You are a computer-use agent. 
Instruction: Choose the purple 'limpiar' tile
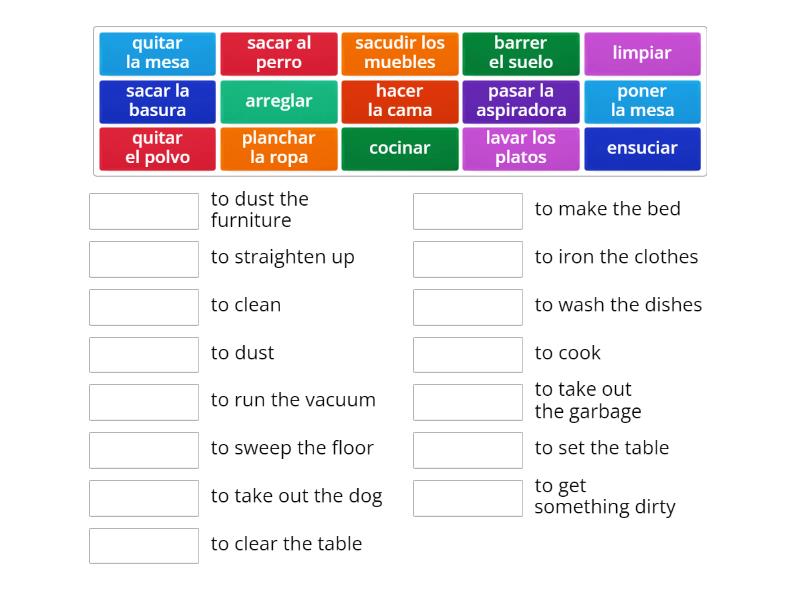point(642,53)
